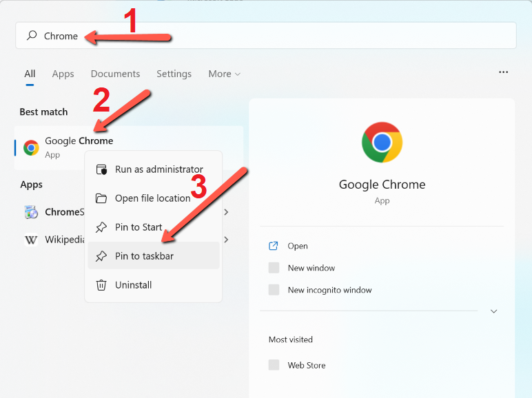Click the Chrome search text field
This screenshot has height=398, width=532.
coord(266,36)
